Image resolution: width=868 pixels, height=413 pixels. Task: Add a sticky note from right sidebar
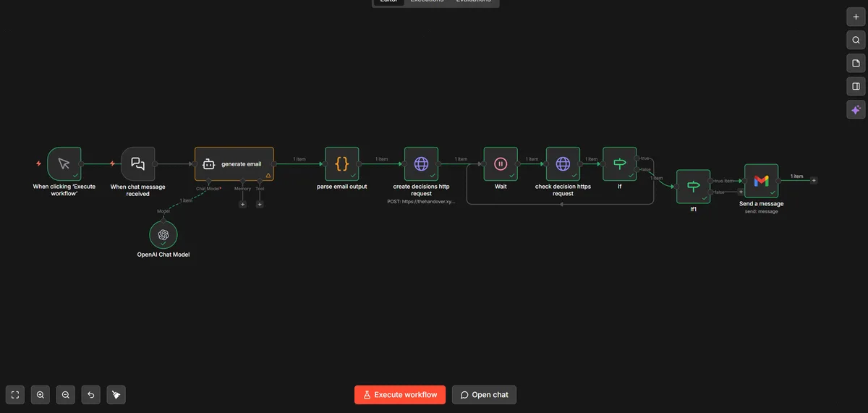click(x=856, y=63)
